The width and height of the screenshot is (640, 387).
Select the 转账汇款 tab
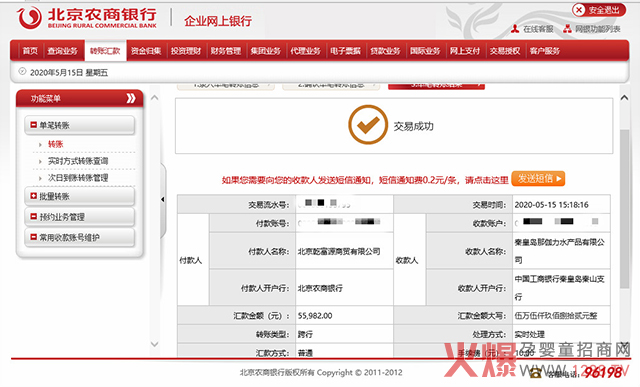[105, 51]
